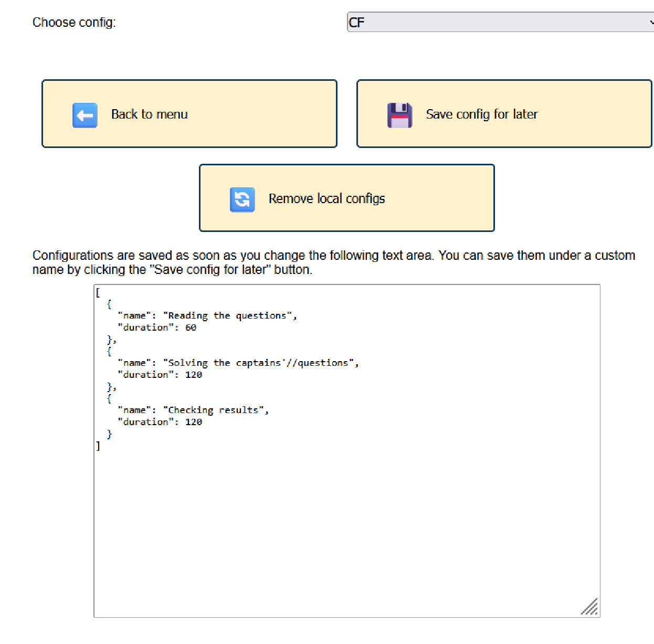Place cursor in "Reading the questions" text
654x644 pixels.
[x=227, y=315]
